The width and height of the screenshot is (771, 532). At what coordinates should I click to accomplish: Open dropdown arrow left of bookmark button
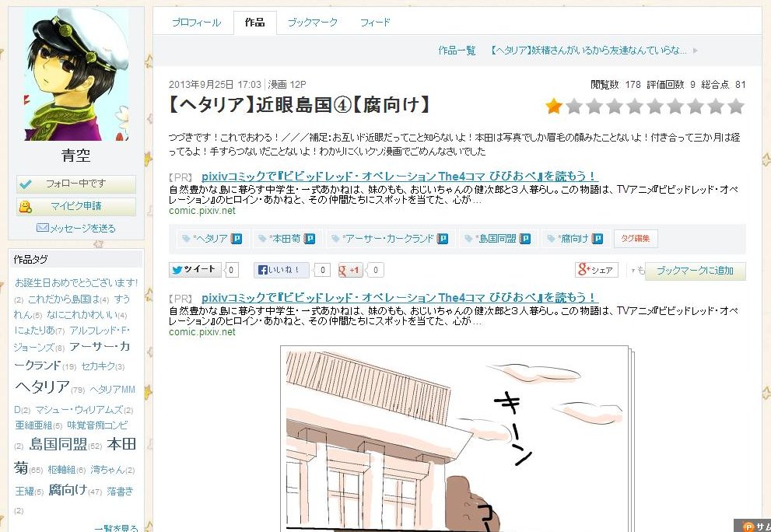[x=633, y=271]
